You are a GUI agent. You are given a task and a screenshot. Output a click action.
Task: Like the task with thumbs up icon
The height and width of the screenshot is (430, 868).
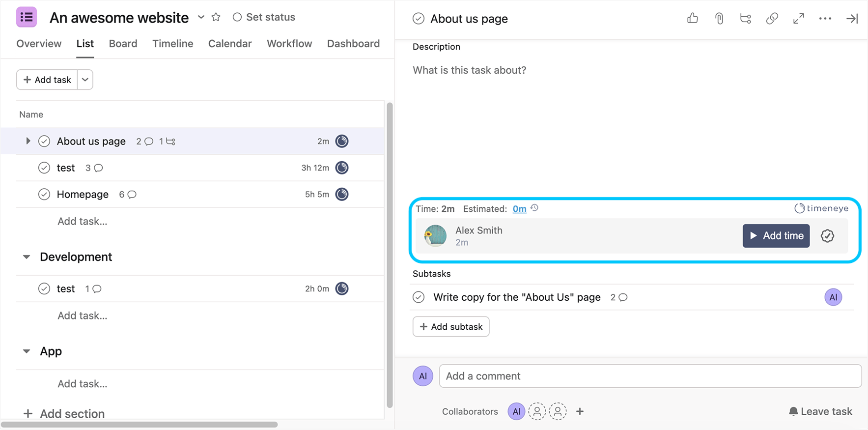click(693, 19)
